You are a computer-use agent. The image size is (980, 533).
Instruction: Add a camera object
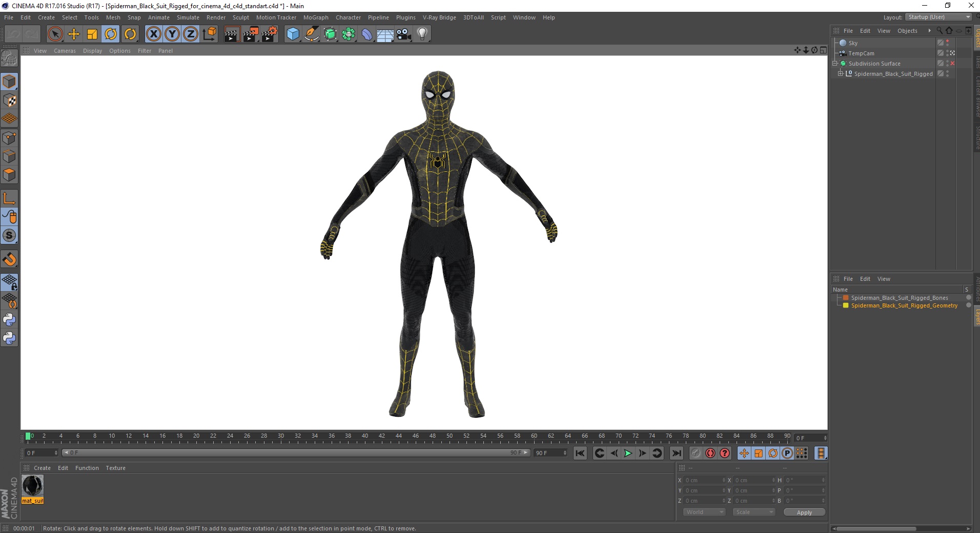[404, 34]
